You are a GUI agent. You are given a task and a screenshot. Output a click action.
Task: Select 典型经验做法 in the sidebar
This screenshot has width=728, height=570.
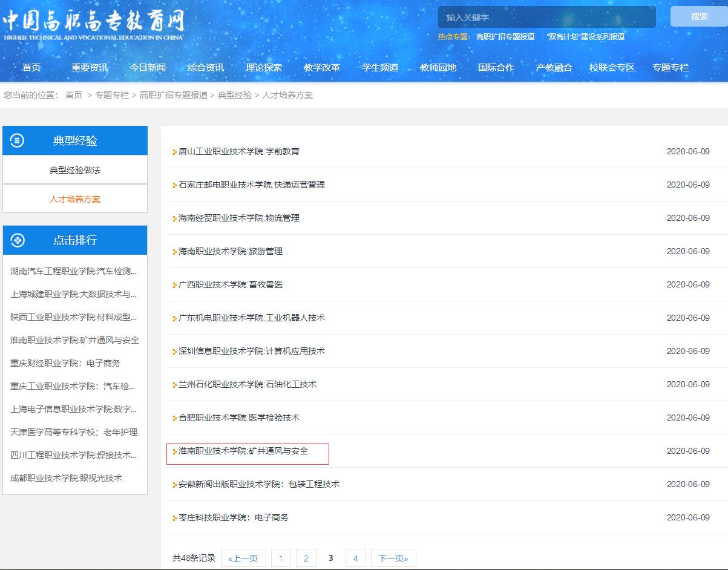tap(75, 170)
